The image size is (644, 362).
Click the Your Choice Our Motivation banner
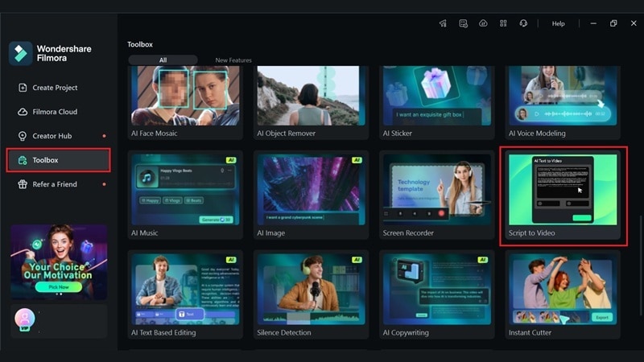pos(59,262)
